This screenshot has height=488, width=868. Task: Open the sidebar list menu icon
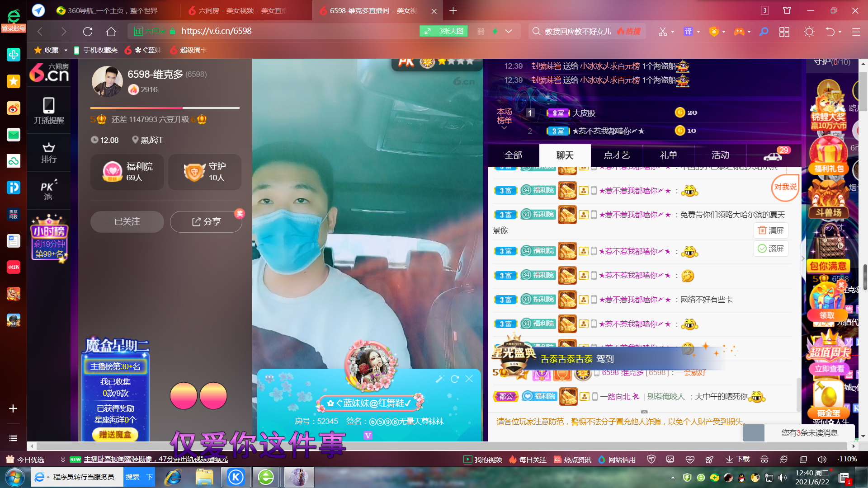(x=13, y=438)
